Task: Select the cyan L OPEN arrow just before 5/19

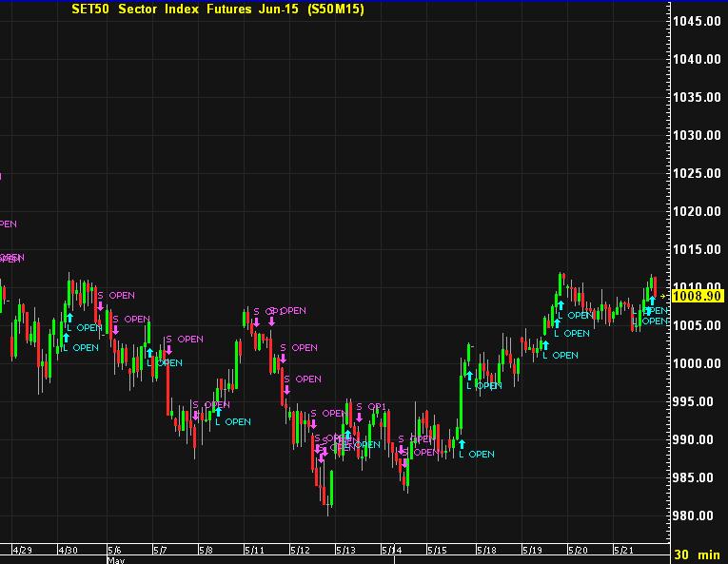Action: pos(544,344)
